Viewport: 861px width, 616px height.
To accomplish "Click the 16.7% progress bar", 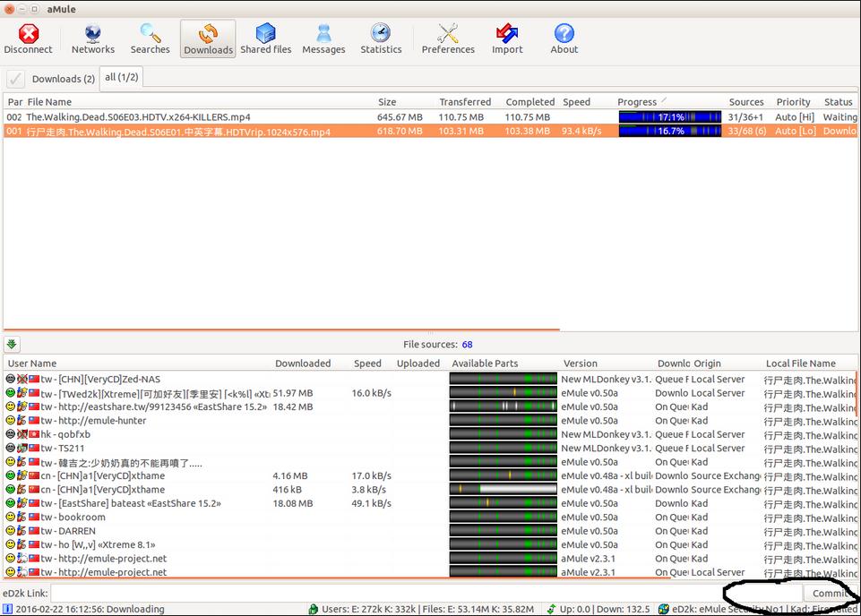I will tap(669, 132).
